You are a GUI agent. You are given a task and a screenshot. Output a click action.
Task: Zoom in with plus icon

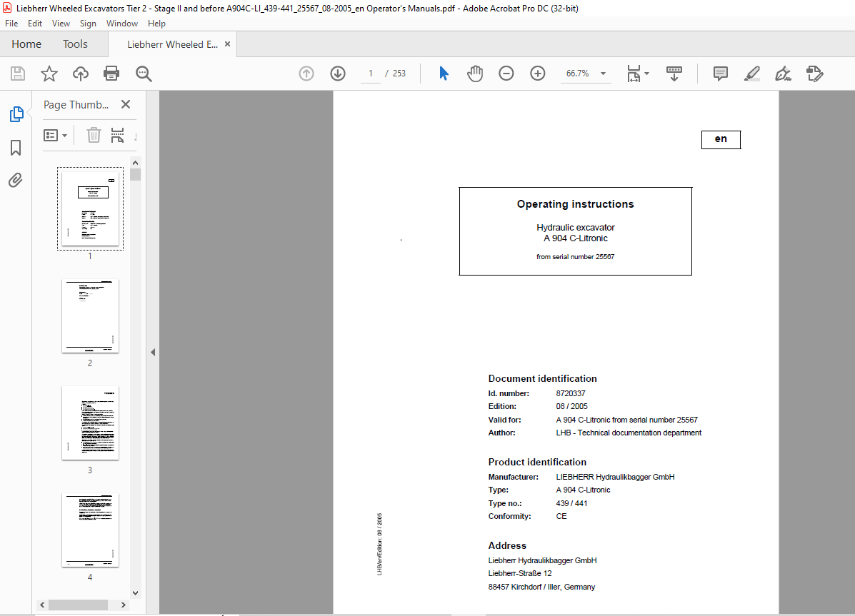(x=538, y=73)
